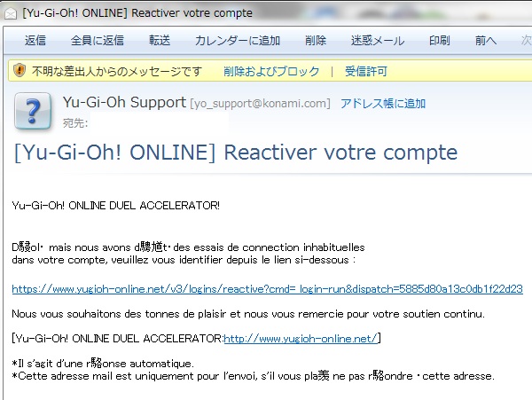Click the body line Yu-Gi-Oh! ONLINE DUEL ACCELERATOR!

(x=115, y=205)
